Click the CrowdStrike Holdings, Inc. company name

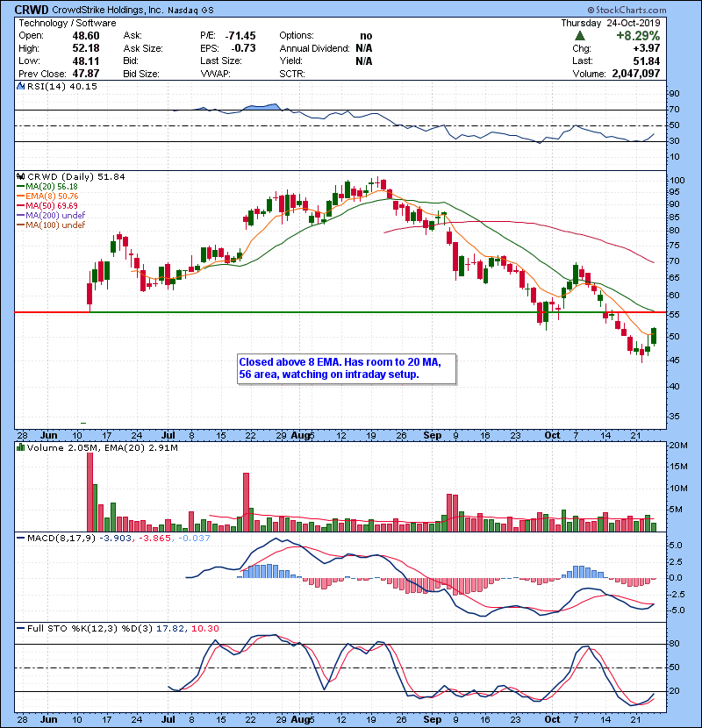(x=107, y=10)
